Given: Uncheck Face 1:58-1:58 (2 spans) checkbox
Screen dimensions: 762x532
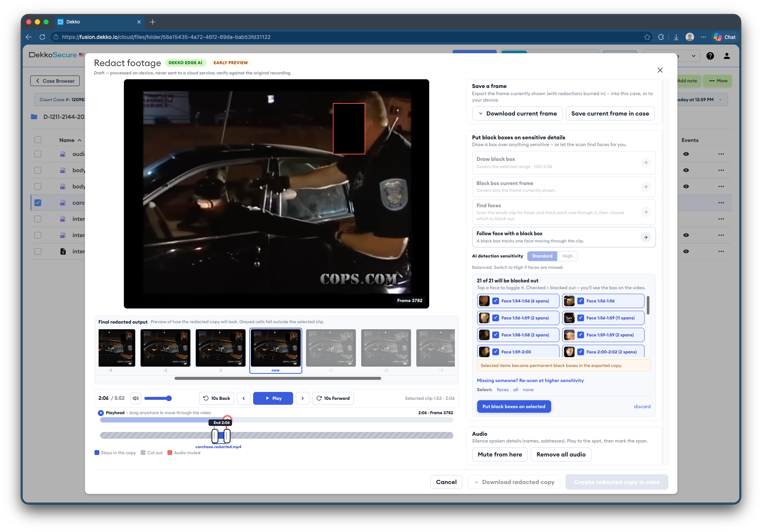Looking at the screenshot, I should pos(496,335).
